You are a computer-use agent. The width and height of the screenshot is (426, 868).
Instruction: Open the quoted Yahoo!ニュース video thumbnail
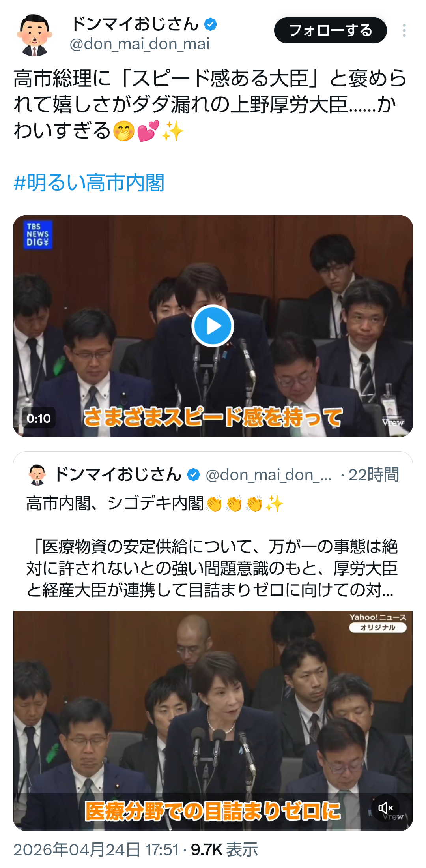point(213,720)
